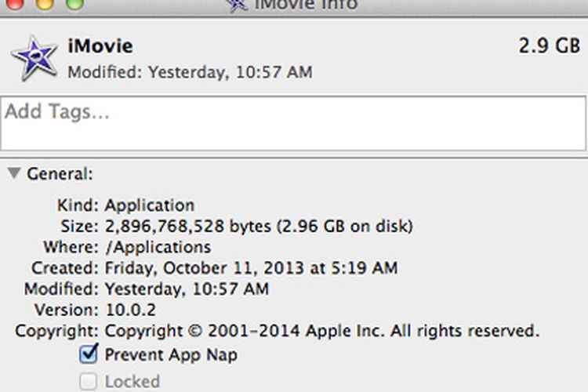Click the yellow minimize window button
588x392 pixels.
pyautogui.click(x=45, y=4)
